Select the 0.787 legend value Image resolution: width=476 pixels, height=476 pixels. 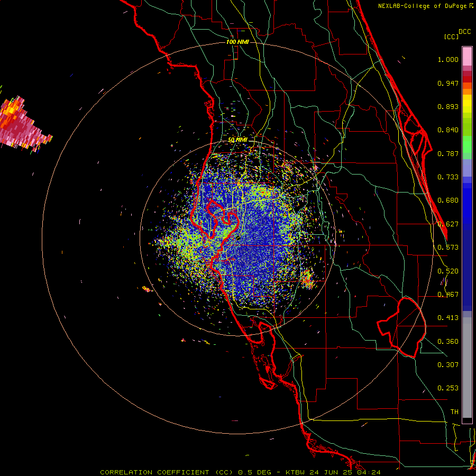(x=448, y=153)
